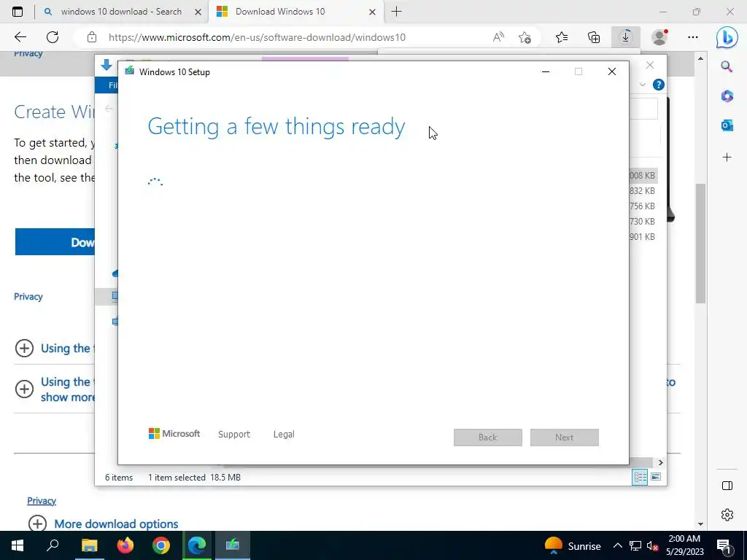This screenshot has width=747, height=560.
Task: Open Edge Settings and more ellipsis
Action: click(x=693, y=37)
